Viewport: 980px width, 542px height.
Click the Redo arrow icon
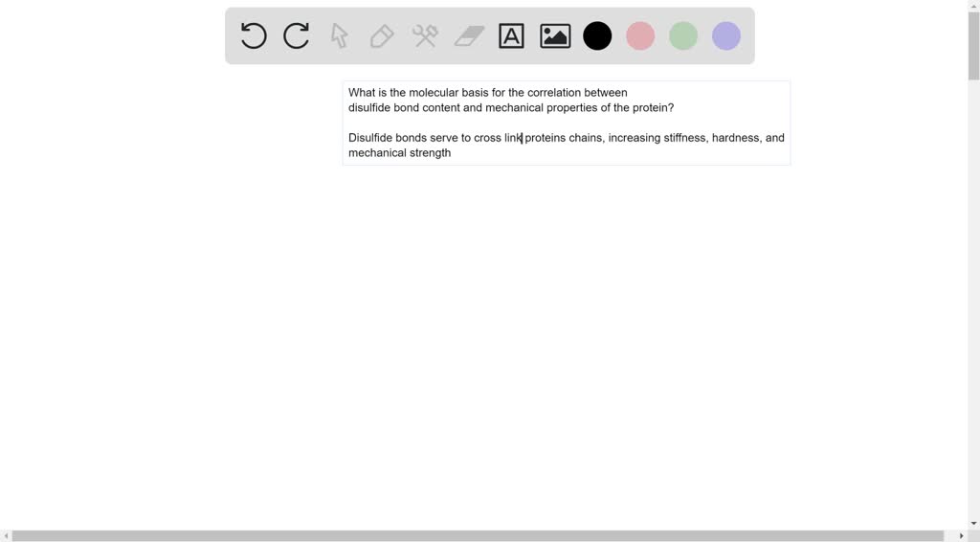click(297, 36)
